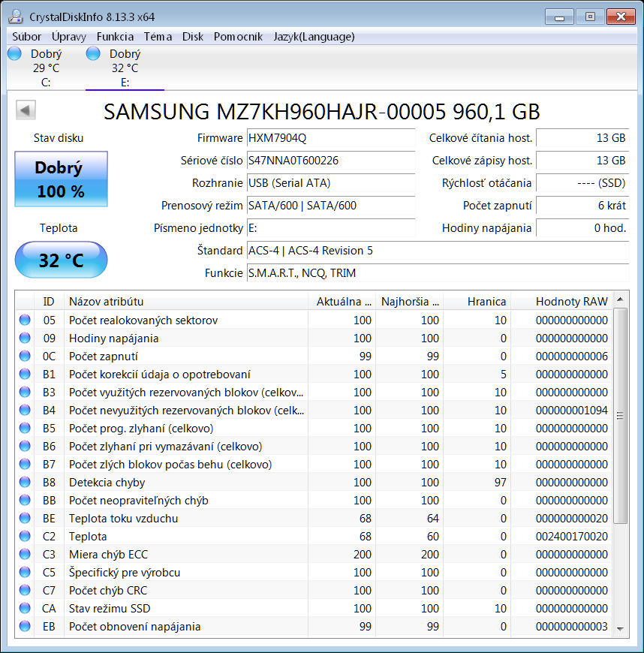Image resolution: width=644 pixels, height=653 pixels.
Task: Click the health dot above the C: drive label
Action: pyautogui.click(x=14, y=53)
